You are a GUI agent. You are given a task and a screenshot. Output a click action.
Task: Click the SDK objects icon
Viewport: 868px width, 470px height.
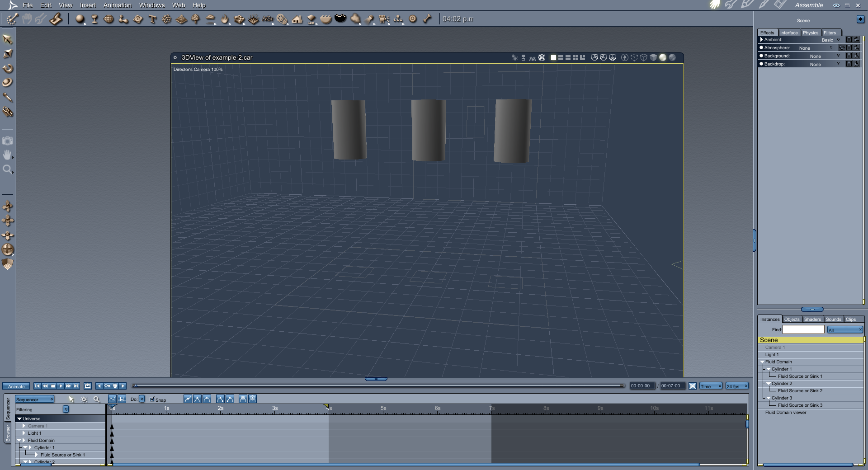pos(311,19)
